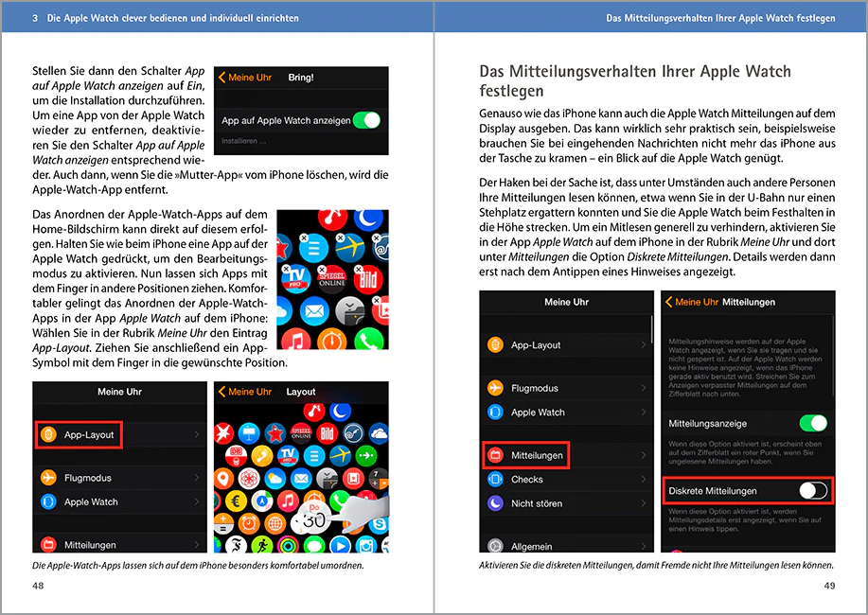Open Apple Watch entry in page 49 list
868x615 pixels.
click(566, 412)
